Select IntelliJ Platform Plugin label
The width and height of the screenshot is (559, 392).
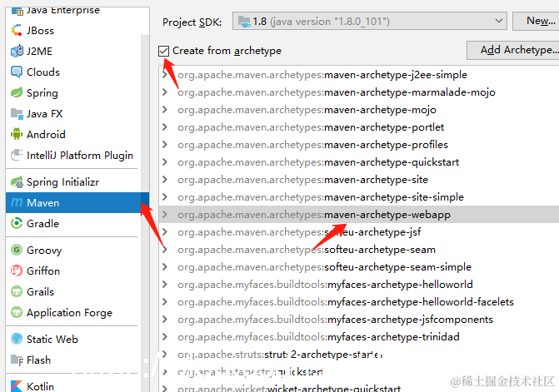tap(80, 156)
